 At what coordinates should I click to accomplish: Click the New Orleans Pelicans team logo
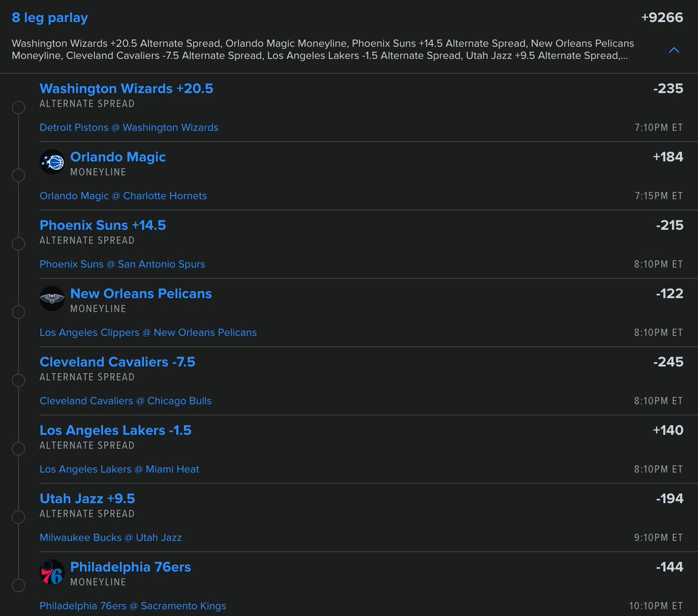tap(52, 298)
